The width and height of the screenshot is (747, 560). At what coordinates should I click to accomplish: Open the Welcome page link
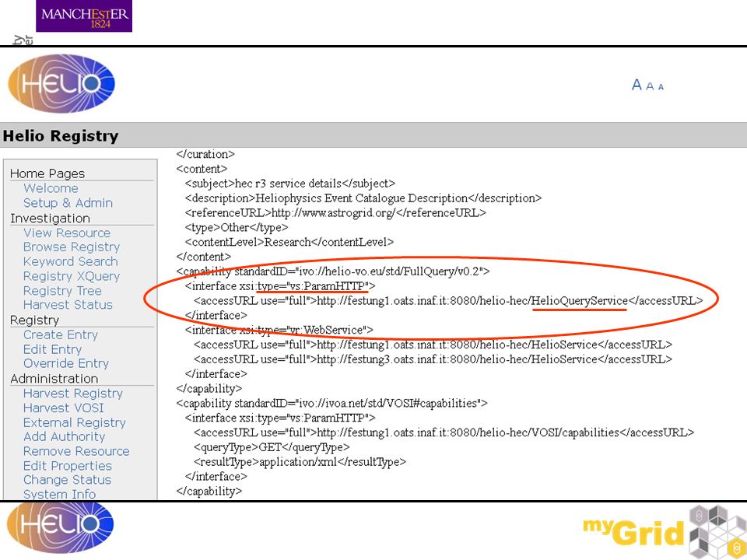tap(51, 188)
